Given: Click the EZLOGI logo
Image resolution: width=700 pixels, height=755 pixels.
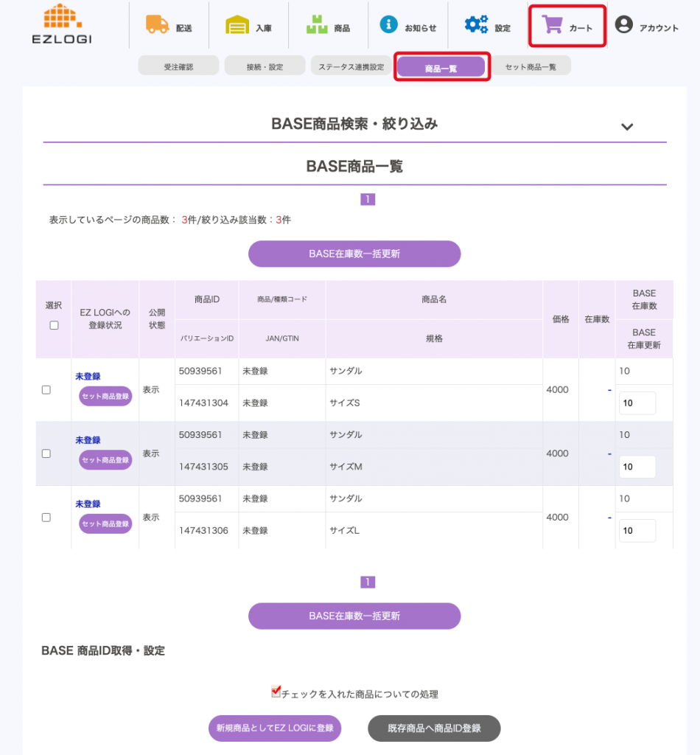Looking at the screenshot, I should click(62, 24).
